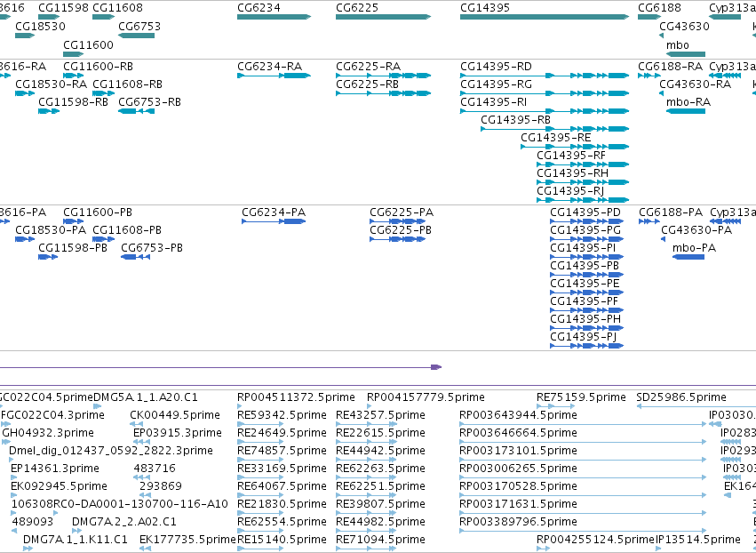
Task: Click the mbo gene label
Action: tap(678, 44)
